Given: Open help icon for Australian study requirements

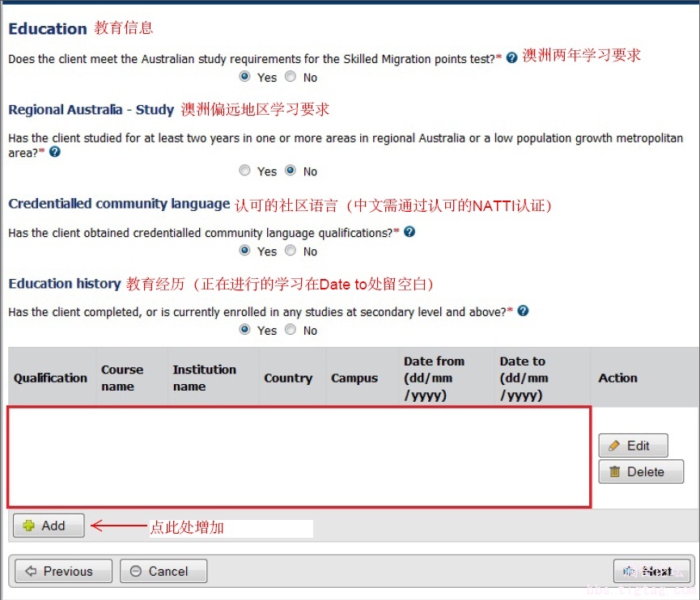Looking at the screenshot, I should pyautogui.click(x=511, y=58).
